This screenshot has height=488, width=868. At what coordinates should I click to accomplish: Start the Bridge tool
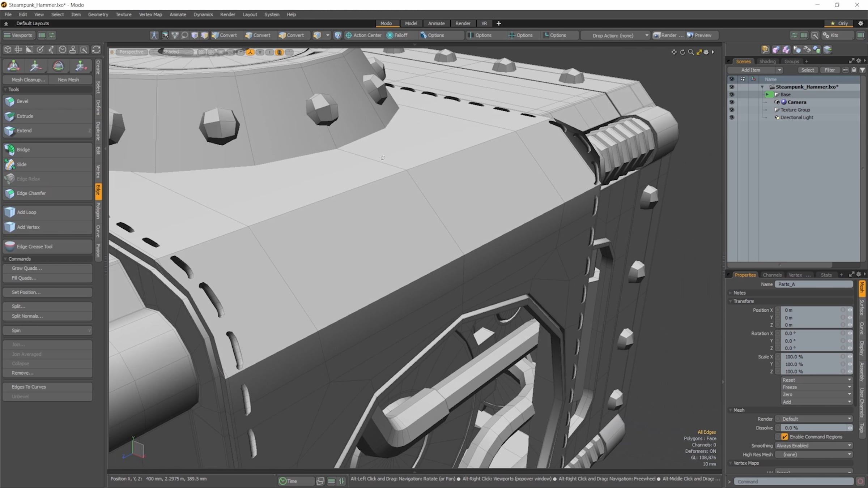click(x=47, y=150)
